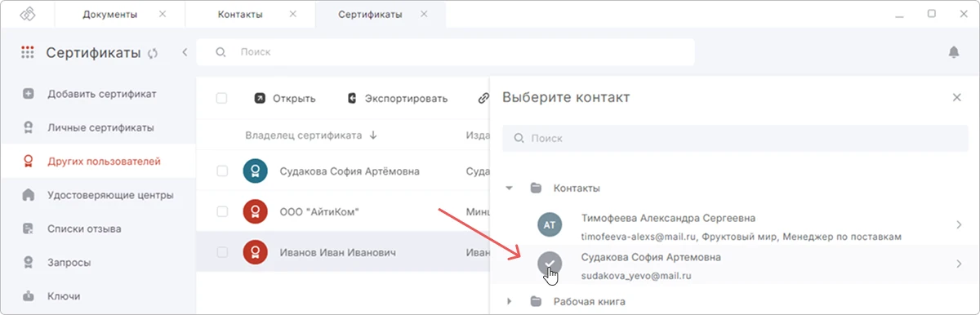Select Других пользователей section

[98, 161]
